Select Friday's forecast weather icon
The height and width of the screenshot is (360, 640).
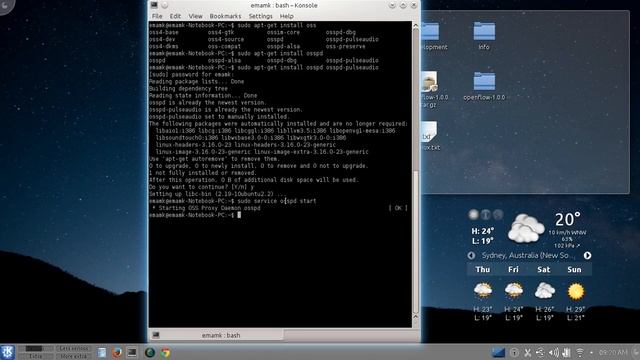coord(514,291)
